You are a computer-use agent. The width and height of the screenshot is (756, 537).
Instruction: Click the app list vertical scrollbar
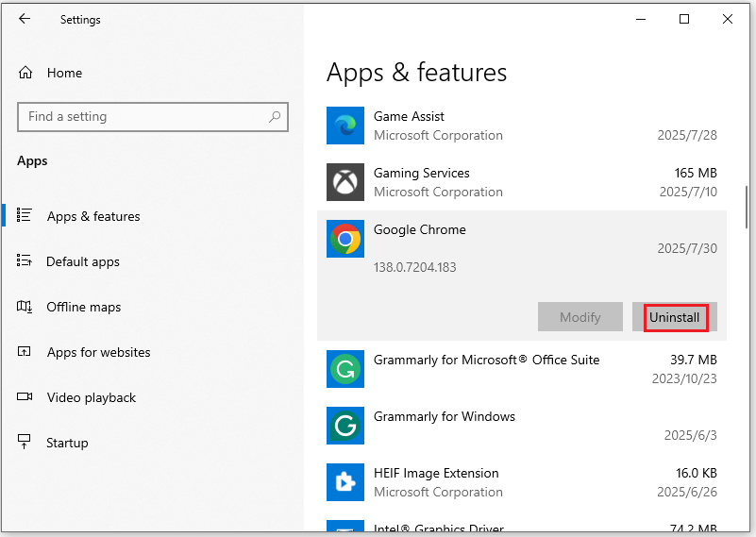click(x=747, y=208)
